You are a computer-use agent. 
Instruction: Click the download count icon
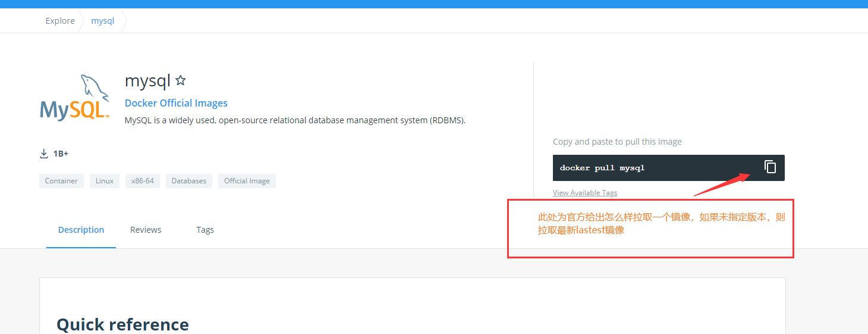44,154
